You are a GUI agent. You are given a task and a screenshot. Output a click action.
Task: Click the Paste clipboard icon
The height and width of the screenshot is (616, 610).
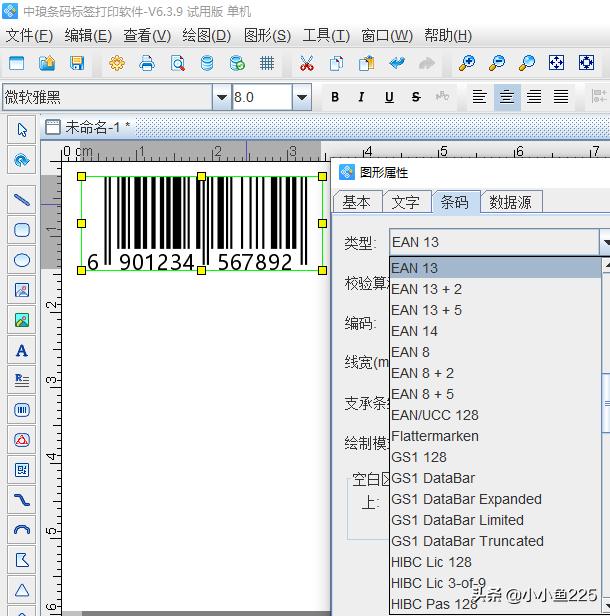click(x=366, y=63)
